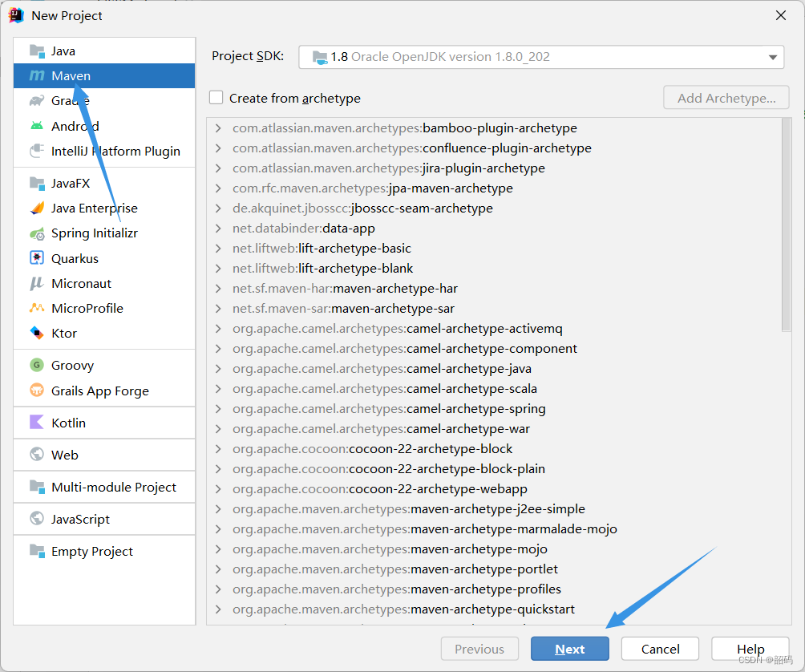Screen dimensions: 805x672
Task: Click the Ktor icon
Action: pyautogui.click(x=37, y=333)
